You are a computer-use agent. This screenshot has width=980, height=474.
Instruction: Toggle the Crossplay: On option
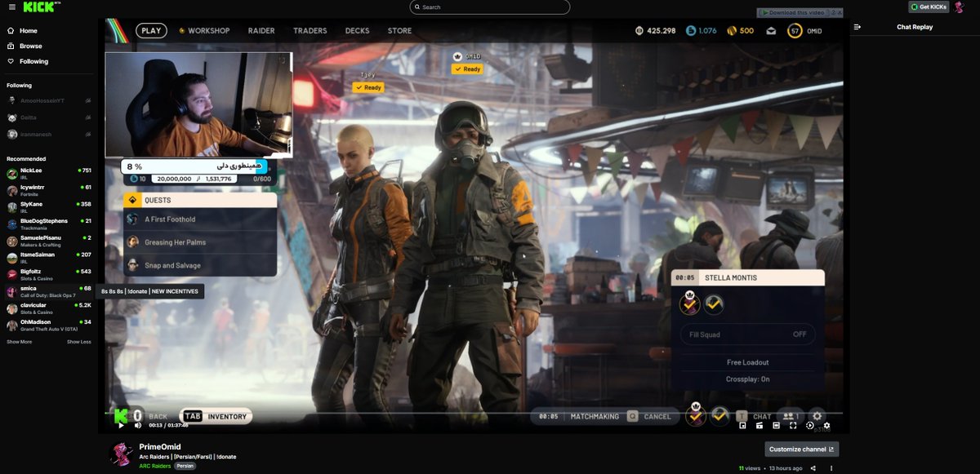tap(747, 379)
